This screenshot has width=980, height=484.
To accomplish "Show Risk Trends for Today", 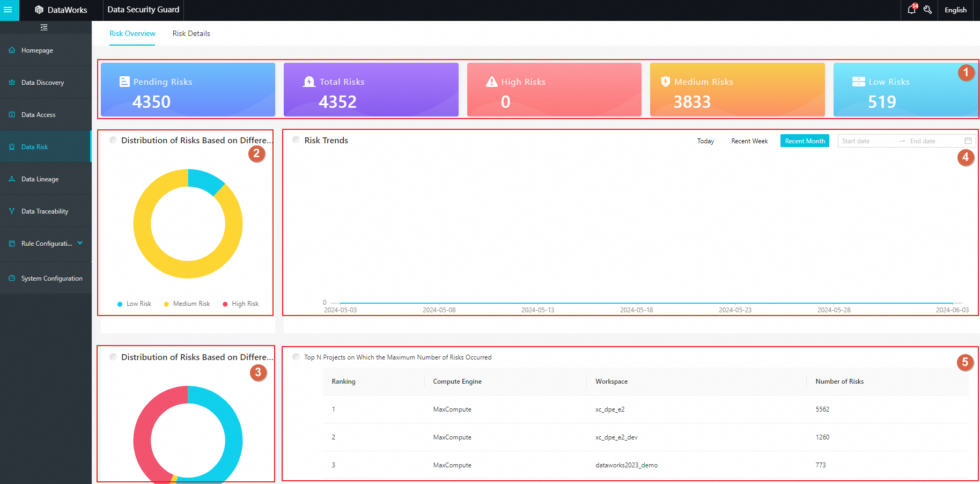I will coord(705,141).
